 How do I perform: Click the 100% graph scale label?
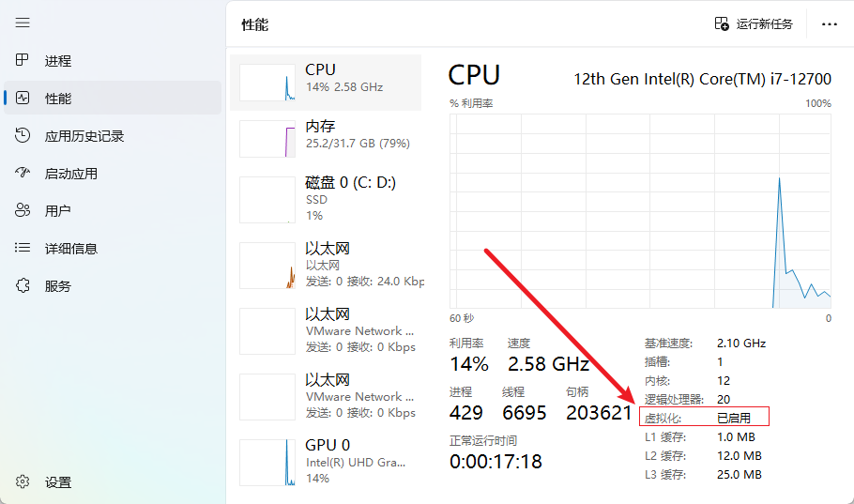click(818, 103)
